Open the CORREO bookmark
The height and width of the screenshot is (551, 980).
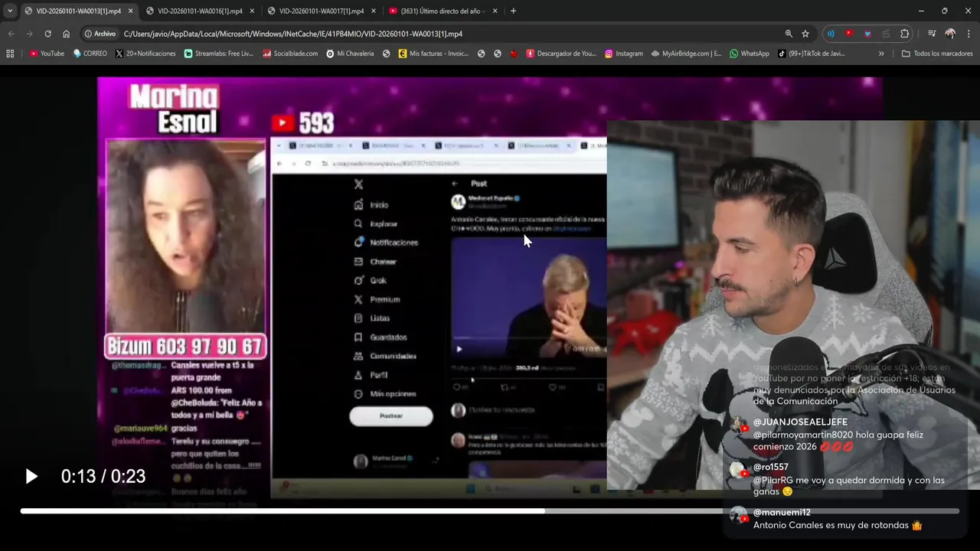pos(90,54)
